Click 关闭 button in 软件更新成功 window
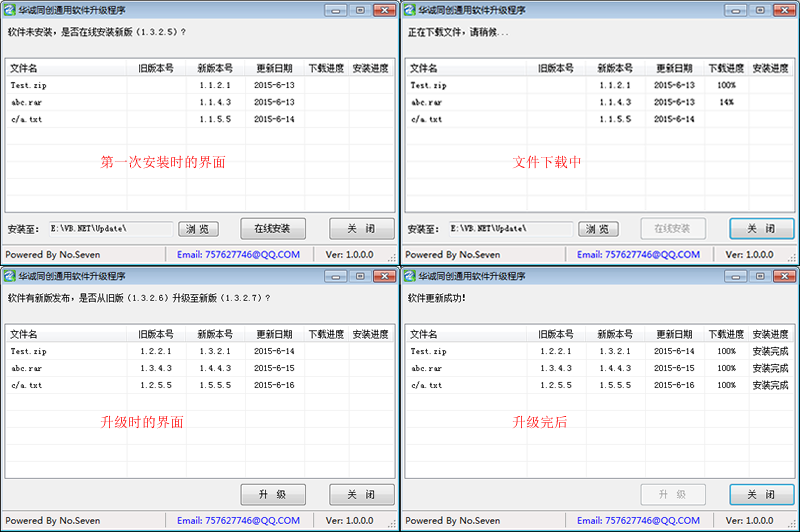This screenshot has width=800, height=532. coord(762,494)
